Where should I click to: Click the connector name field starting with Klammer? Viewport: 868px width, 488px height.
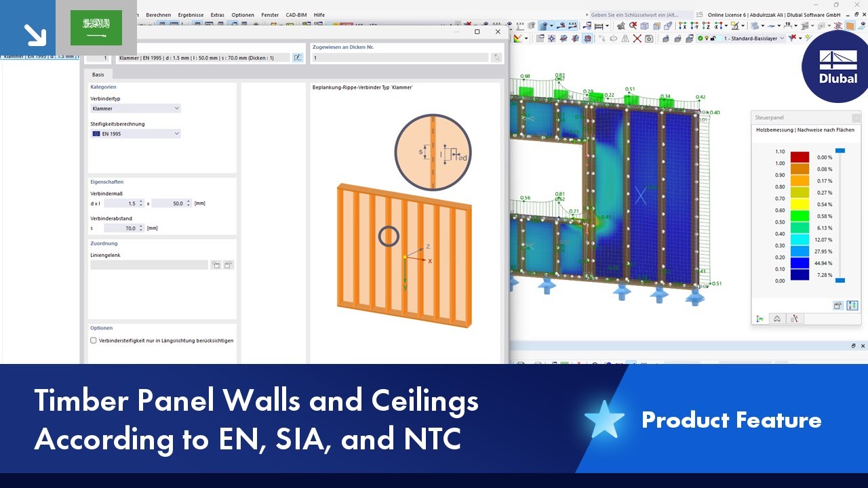click(x=203, y=58)
